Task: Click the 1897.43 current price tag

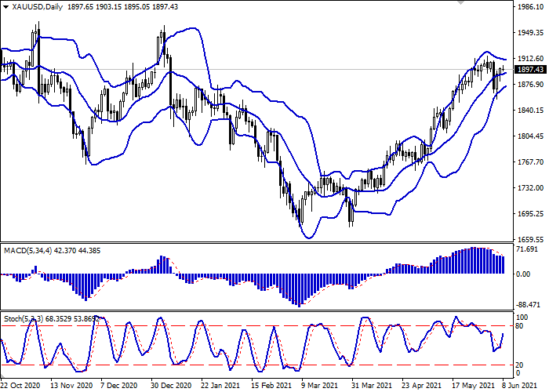Action: pyautogui.click(x=531, y=69)
